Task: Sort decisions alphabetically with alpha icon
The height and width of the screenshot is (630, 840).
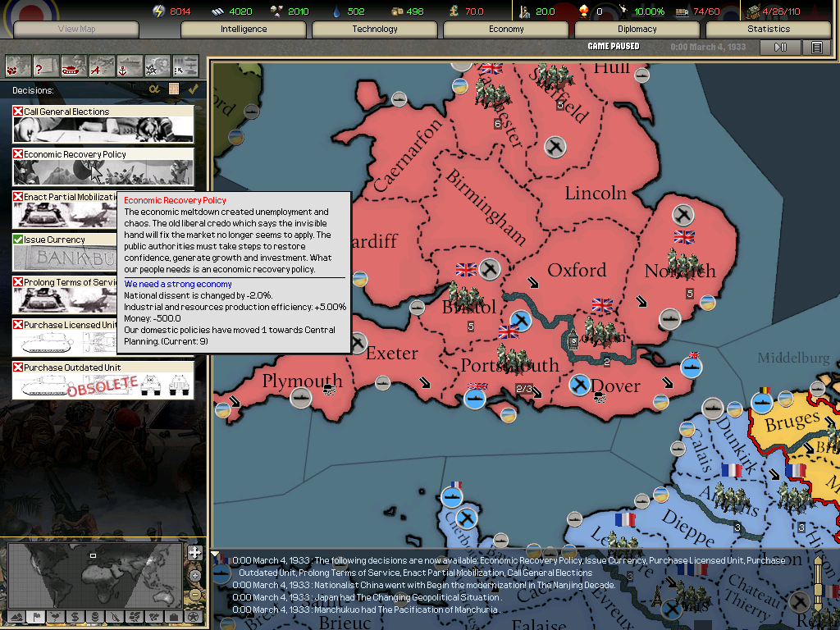Action: tap(154, 89)
